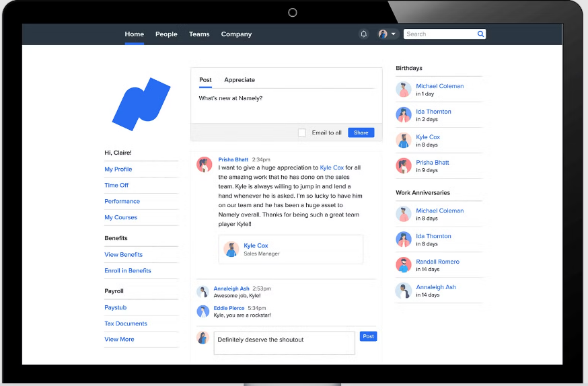Click the 2:34pm post timestamp
588x386 pixels.
click(x=261, y=159)
